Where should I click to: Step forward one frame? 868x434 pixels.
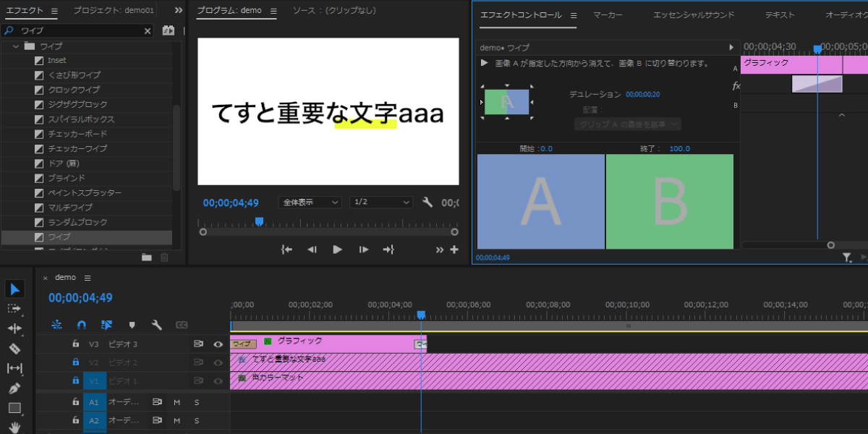[363, 250]
